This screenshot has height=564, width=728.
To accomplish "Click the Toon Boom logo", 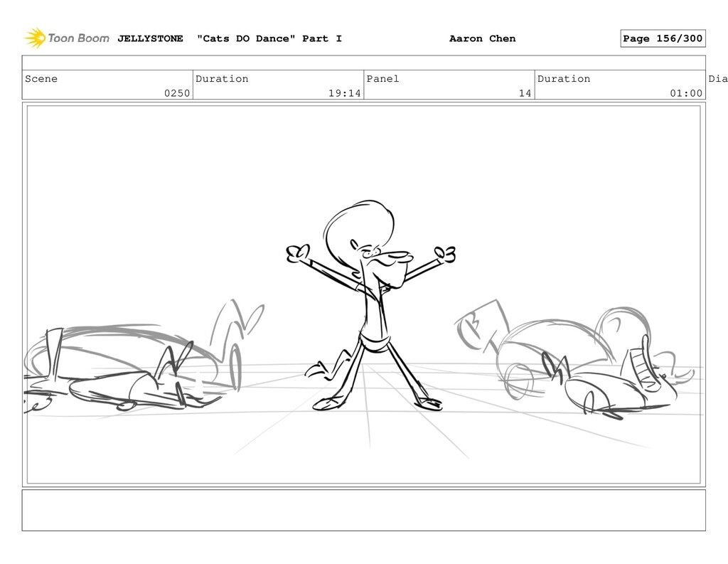I will click(66, 38).
